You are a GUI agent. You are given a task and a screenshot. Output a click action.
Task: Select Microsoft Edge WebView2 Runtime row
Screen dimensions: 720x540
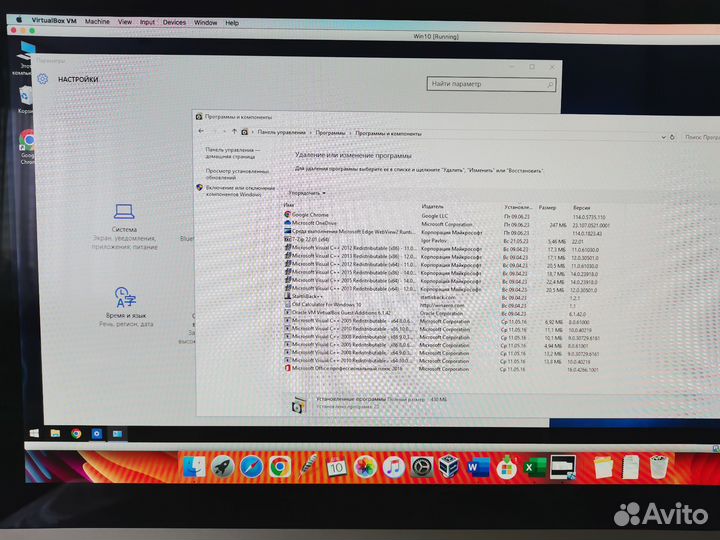[446, 232]
